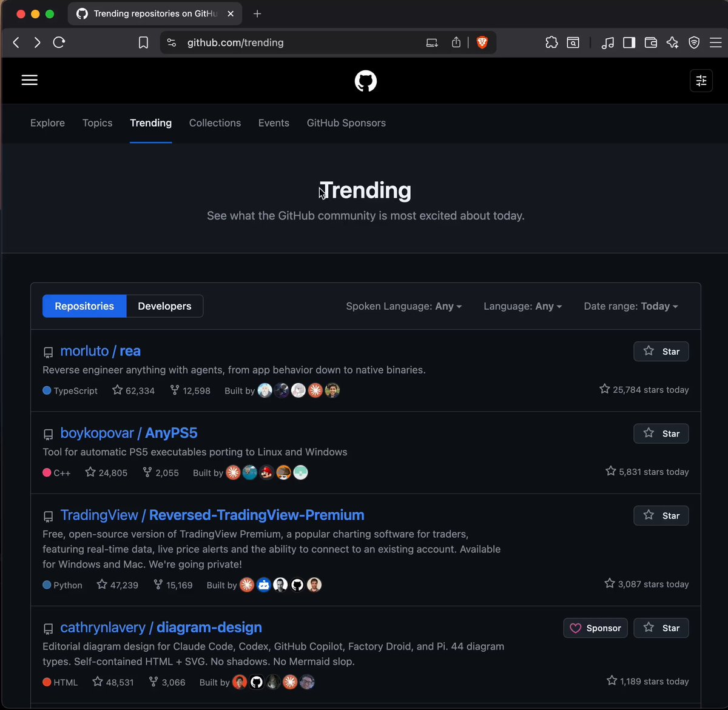The width and height of the screenshot is (728, 710).
Task: Expand the Language: Any dropdown
Action: click(x=523, y=306)
